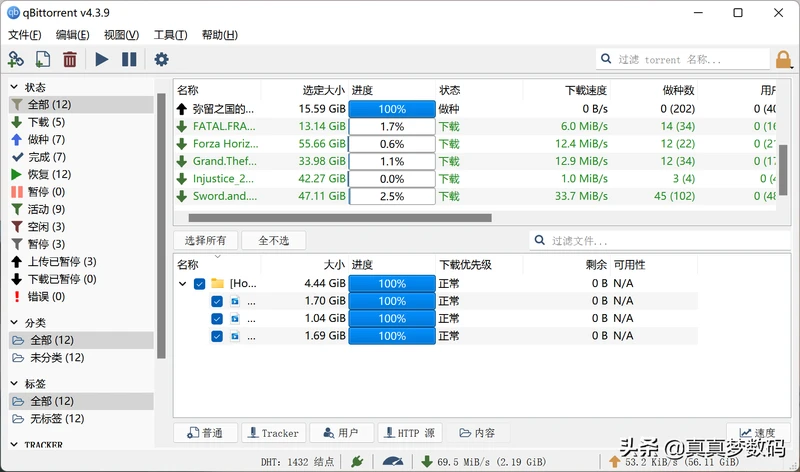Screen dimensions: 800x472
Task: Click the red delete torrent trash icon
Action: [70, 60]
